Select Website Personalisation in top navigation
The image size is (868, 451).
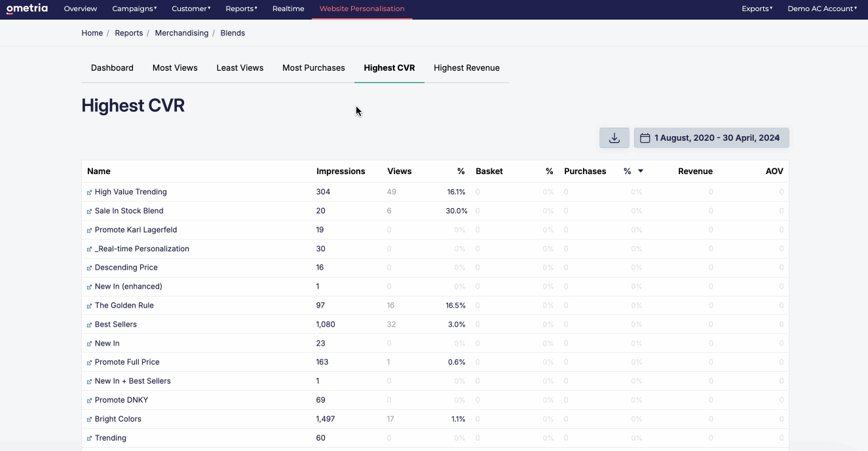[x=362, y=9]
